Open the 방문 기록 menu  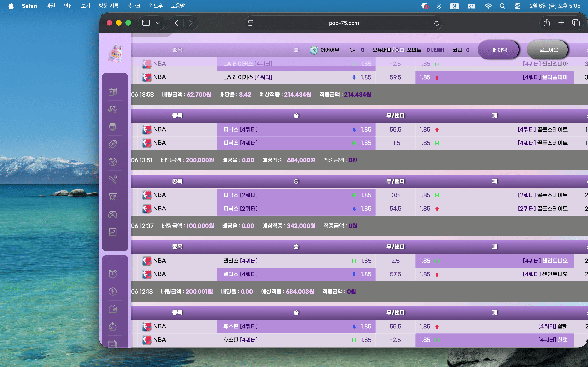tap(108, 6)
